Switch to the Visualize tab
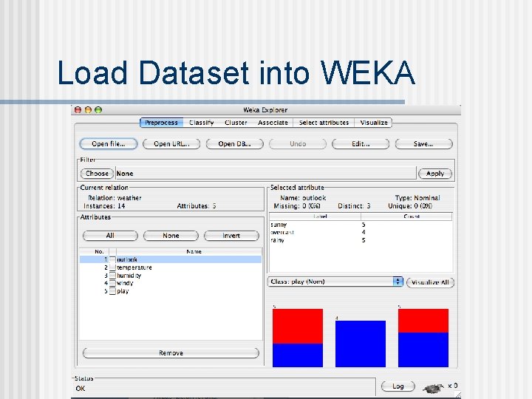The width and height of the screenshot is (532, 399). (374, 123)
